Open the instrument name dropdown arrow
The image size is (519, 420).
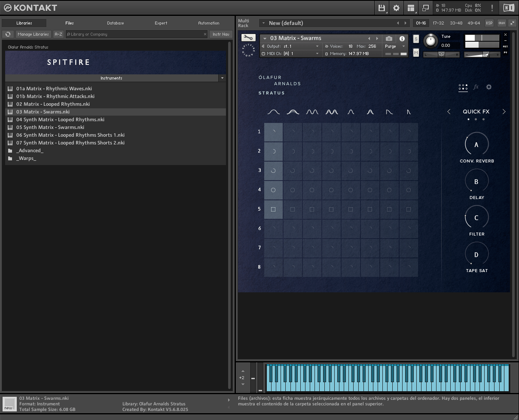(265, 38)
